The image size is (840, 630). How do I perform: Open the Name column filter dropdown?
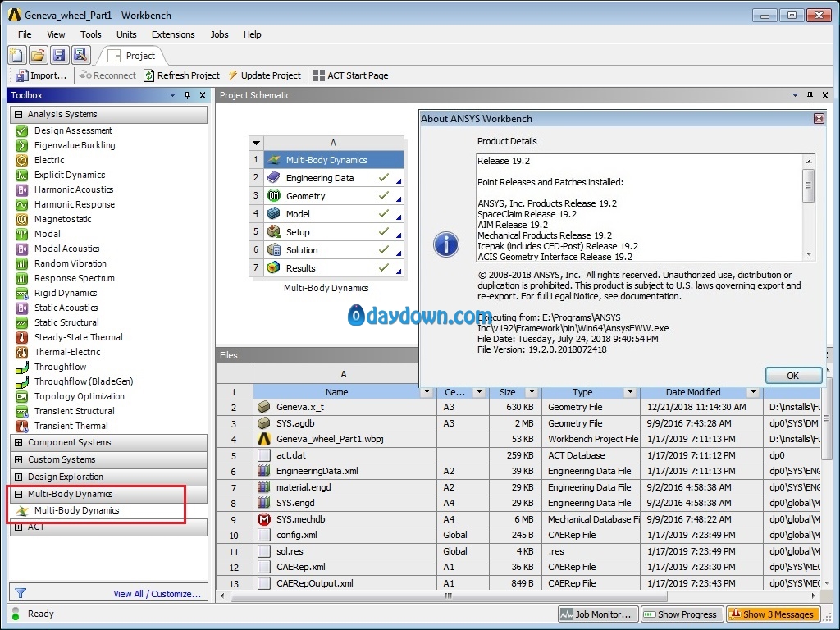pos(427,392)
